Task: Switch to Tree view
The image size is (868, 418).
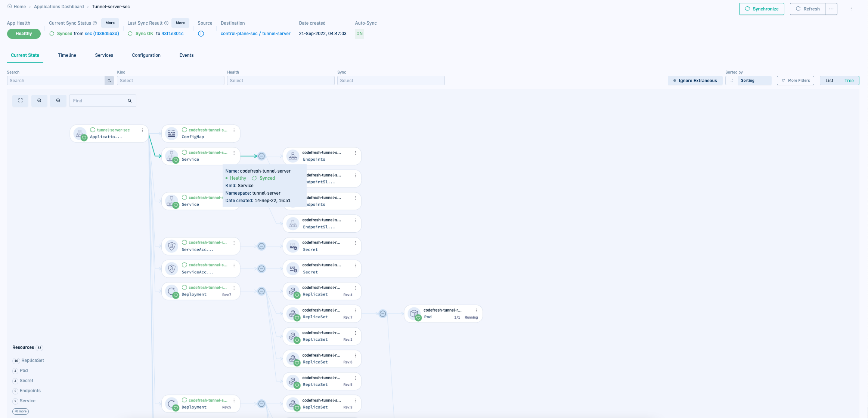Action: pyautogui.click(x=849, y=81)
